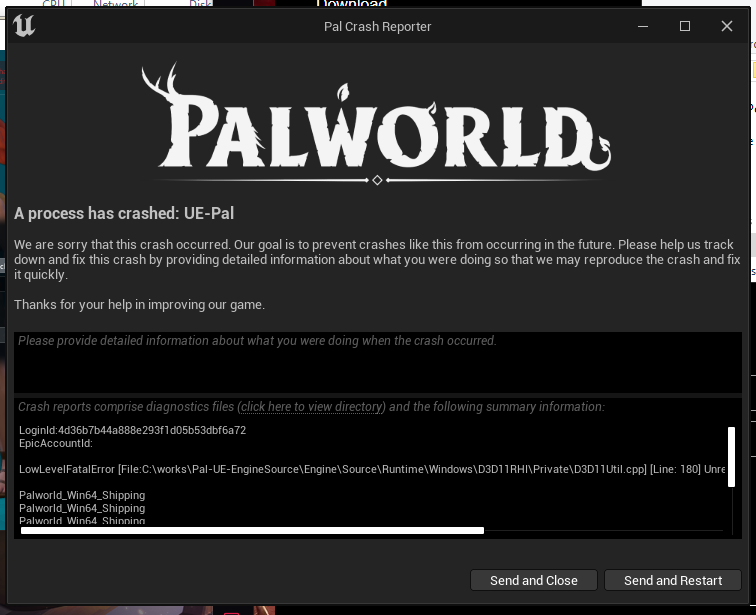Select the LowLevelFatalError line
The width and height of the screenshot is (756, 615).
[x=372, y=469]
